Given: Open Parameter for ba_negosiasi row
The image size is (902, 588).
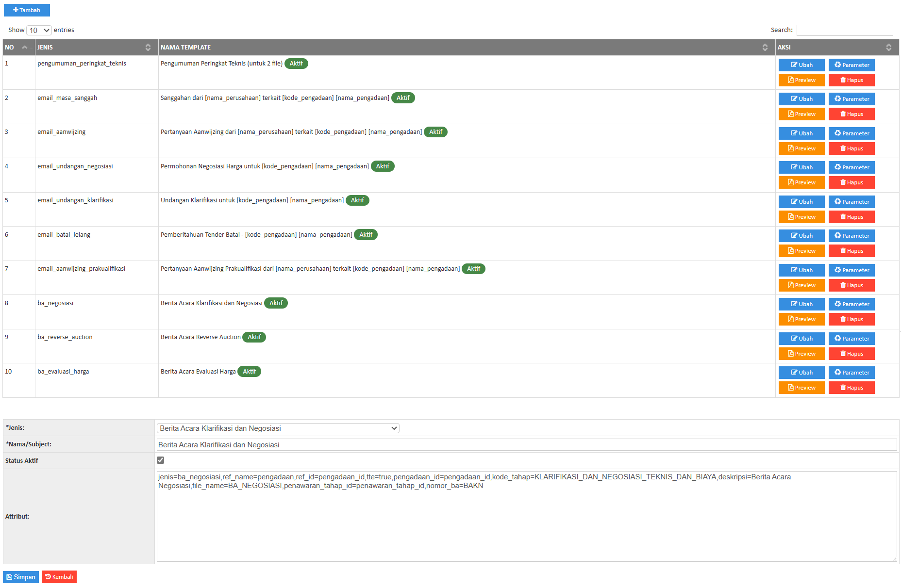Looking at the screenshot, I should point(852,304).
